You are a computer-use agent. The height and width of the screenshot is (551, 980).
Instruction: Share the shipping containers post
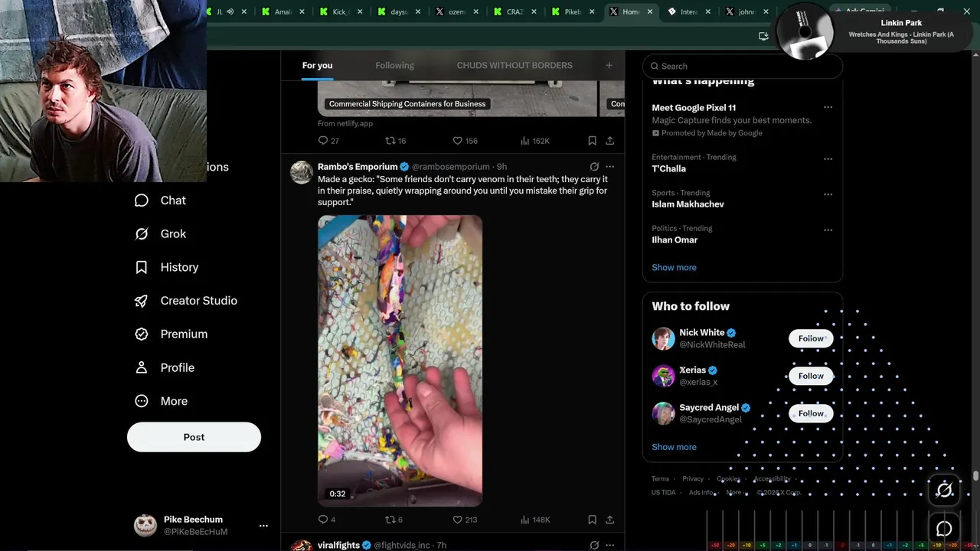(610, 141)
